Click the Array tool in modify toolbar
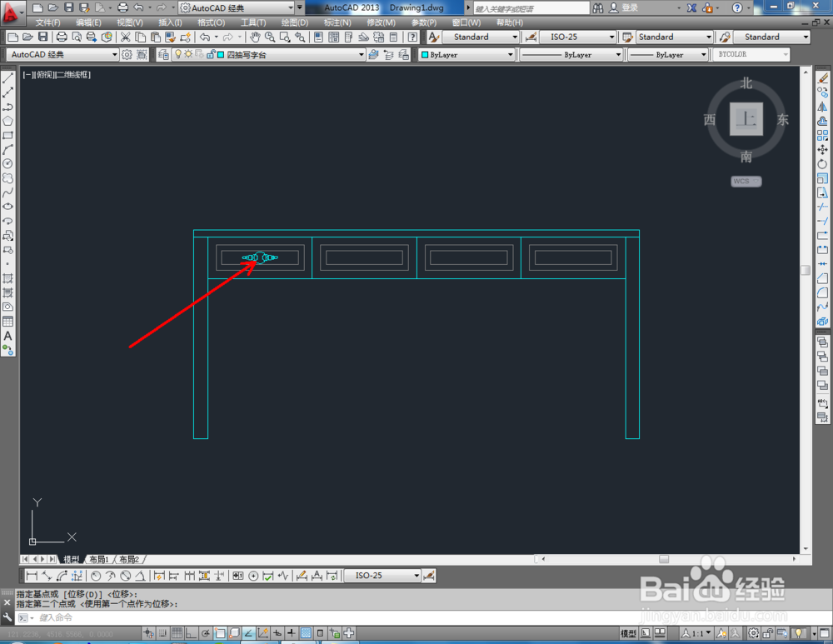This screenshot has width=833, height=644. pos(822,136)
